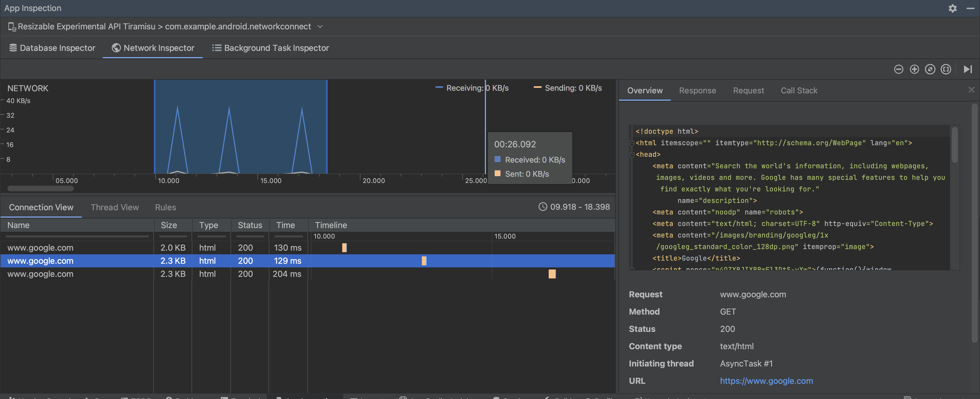This screenshot has width=980, height=399.
Task: Switch to Thread View tab
Action: (x=114, y=207)
